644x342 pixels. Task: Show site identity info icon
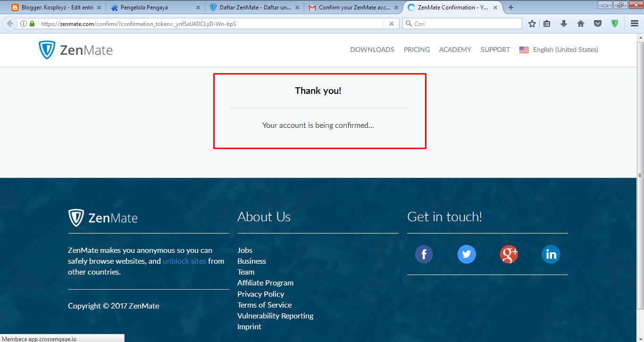click(x=24, y=24)
